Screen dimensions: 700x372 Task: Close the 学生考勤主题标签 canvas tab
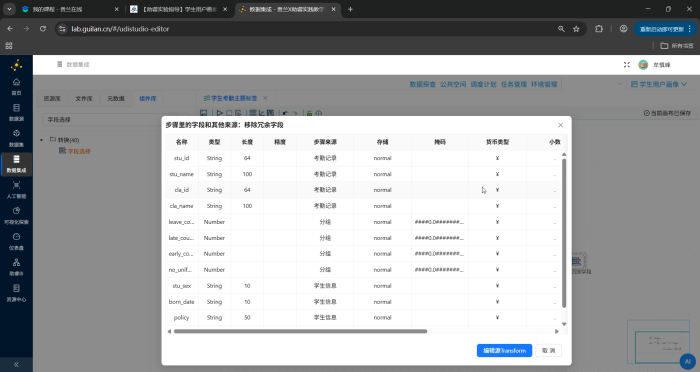265,98
